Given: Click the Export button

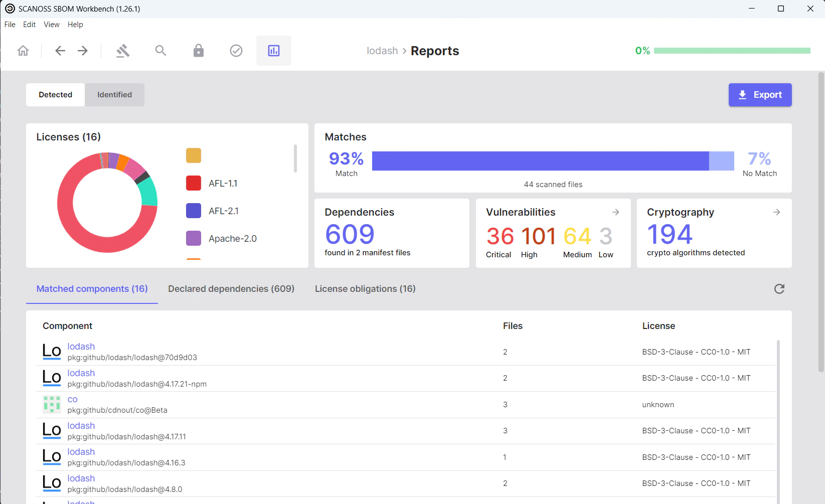Looking at the screenshot, I should (x=760, y=94).
